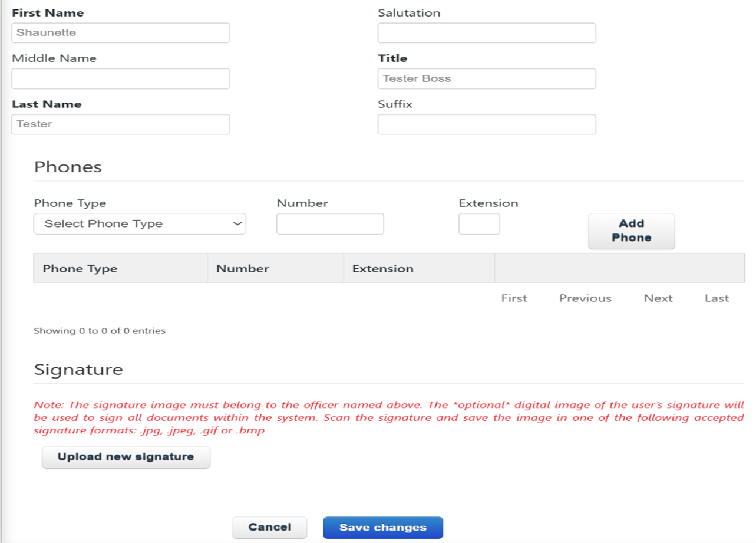The image size is (756, 543).
Task: Sort table by Number column header
Action: tap(243, 269)
